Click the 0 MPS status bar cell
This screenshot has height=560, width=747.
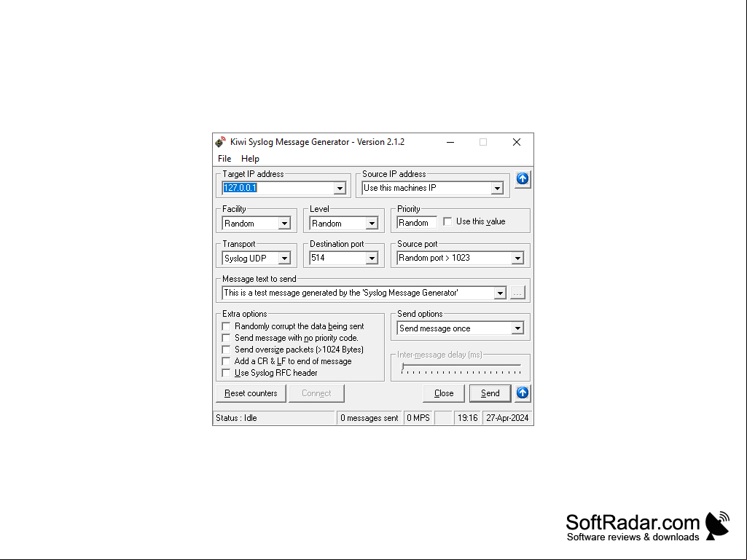tap(418, 418)
